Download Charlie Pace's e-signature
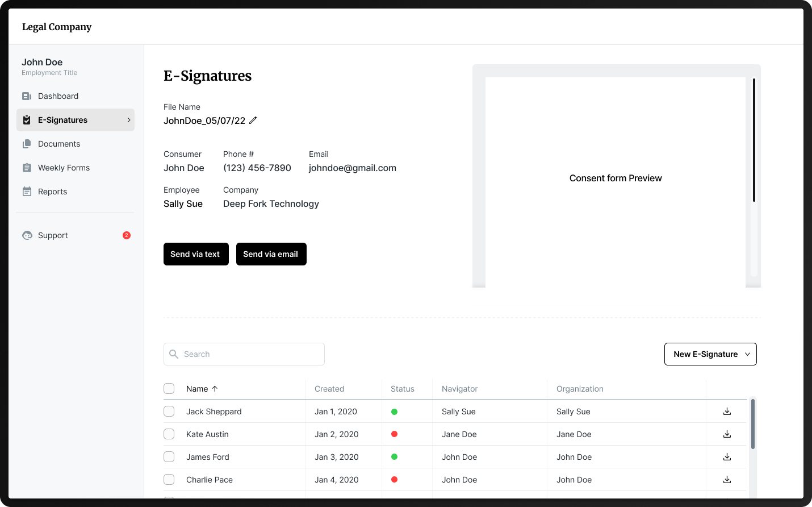The width and height of the screenshot is (812, 507). [727, 480]
